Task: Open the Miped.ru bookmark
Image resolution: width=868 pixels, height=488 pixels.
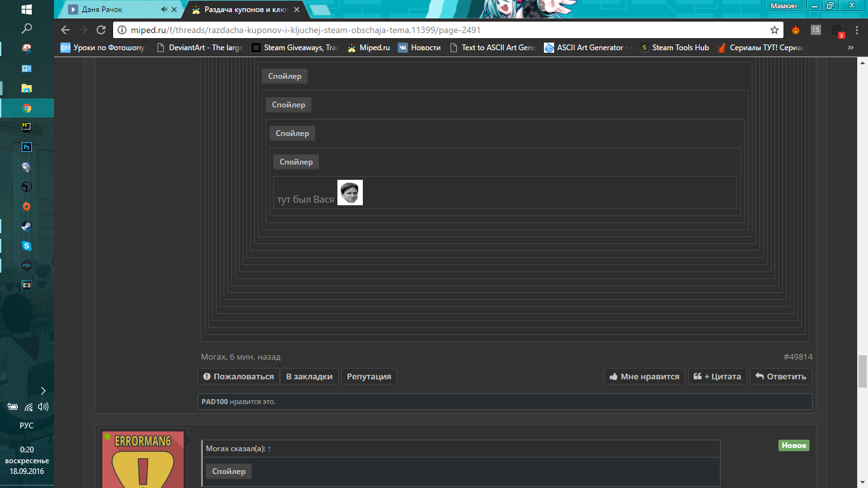Action: click(369, 48)
